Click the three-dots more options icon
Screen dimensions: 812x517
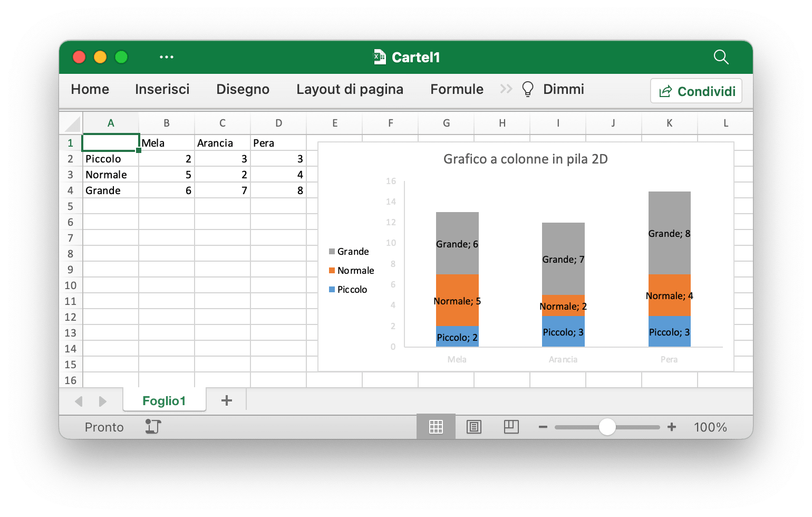pyautogui.click(x=167, y=57)
